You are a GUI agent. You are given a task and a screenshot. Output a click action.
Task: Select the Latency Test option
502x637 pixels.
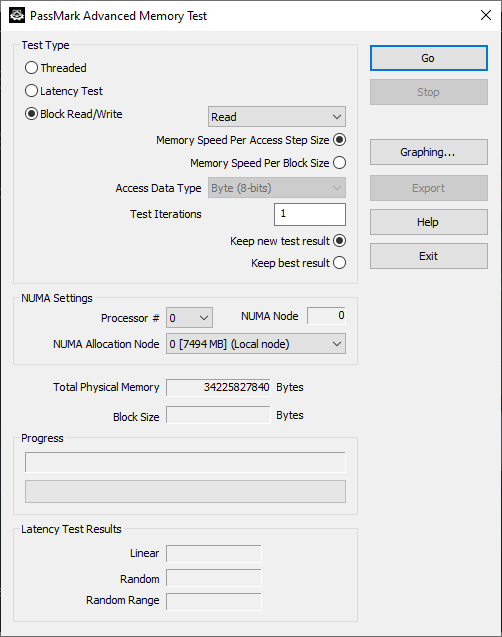tap(64, 91)
